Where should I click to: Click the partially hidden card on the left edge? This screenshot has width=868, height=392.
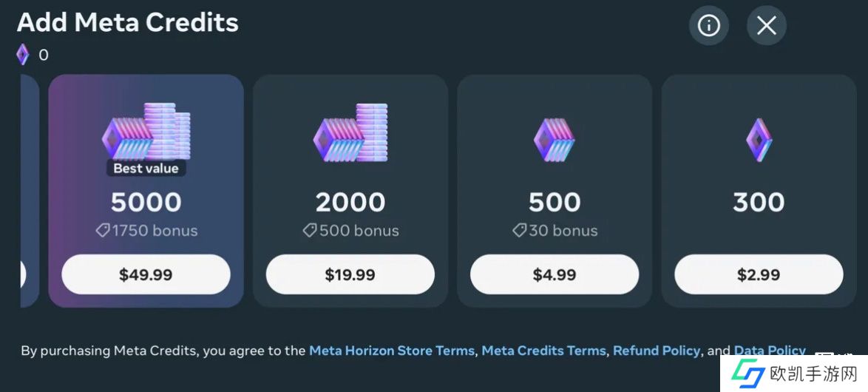coord(29,192)
